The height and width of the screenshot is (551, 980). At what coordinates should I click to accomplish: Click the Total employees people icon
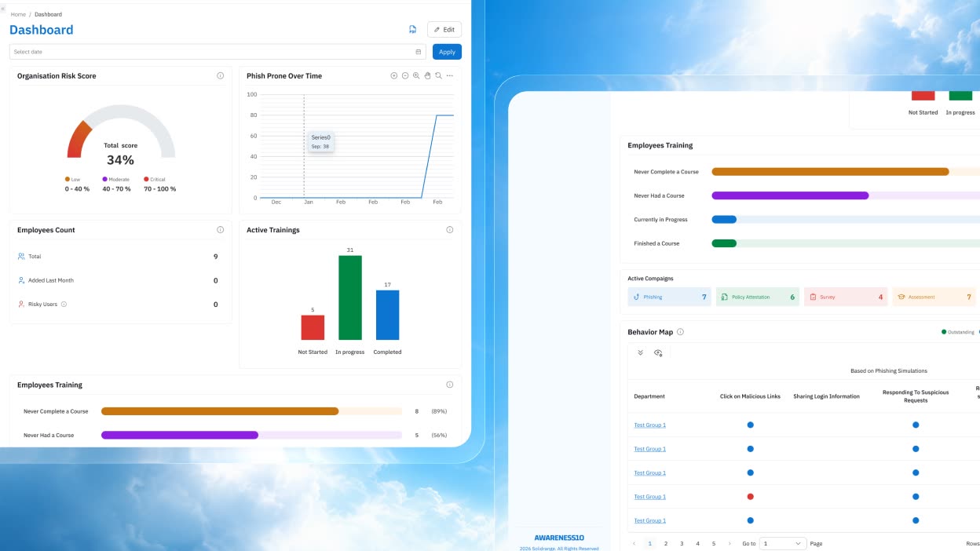coord(21,257)
